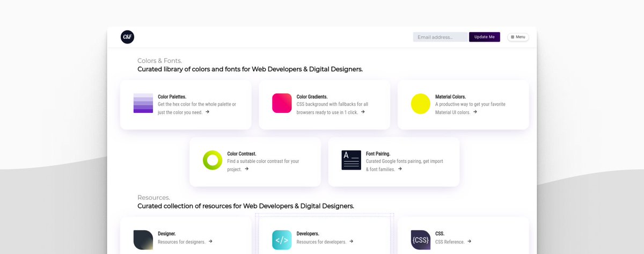Open the CSS braces icon
The image size is (644, 254).
coord(421,240)
